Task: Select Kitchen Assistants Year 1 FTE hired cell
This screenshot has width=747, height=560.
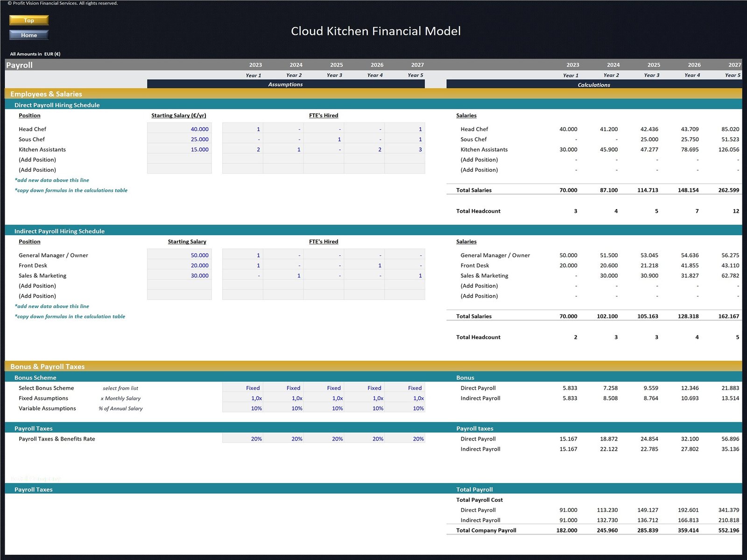Action: tap(243, 150)
